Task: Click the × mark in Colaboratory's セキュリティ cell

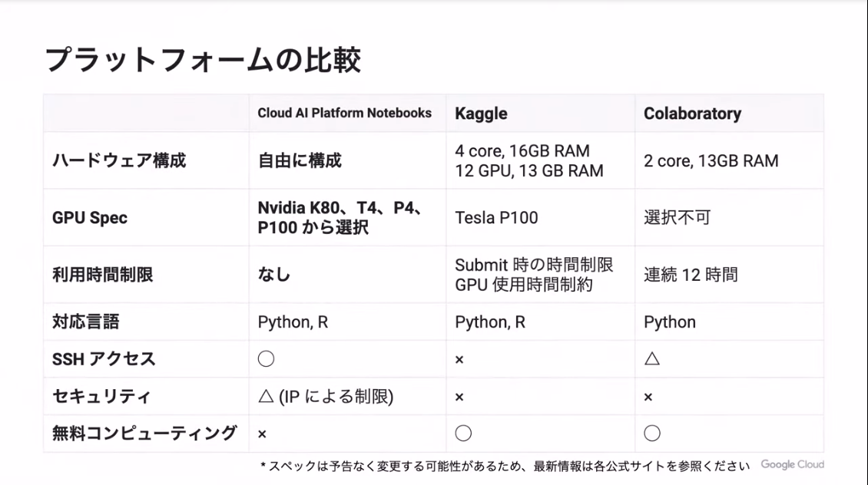Action: tap(648, 397)
